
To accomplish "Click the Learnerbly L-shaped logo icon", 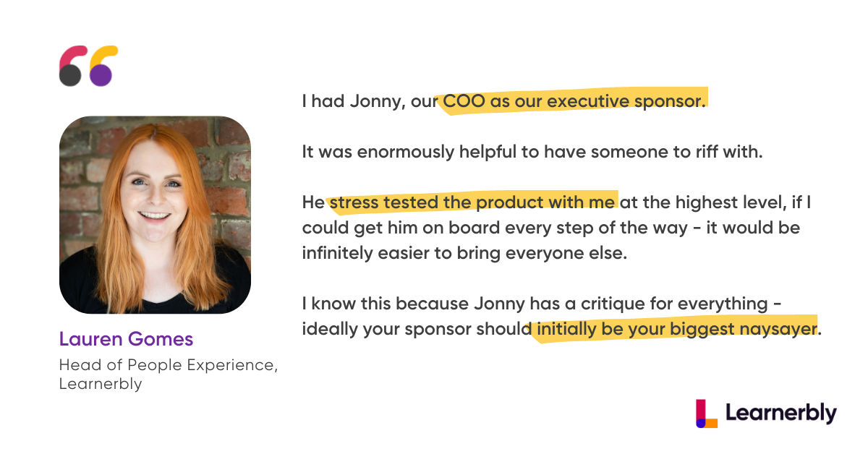I will 707,413.
